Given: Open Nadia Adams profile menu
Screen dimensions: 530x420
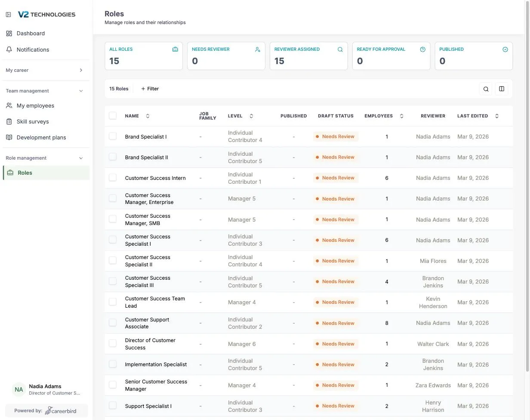Looking at the screenshot, I should click(x=46, y=389).
